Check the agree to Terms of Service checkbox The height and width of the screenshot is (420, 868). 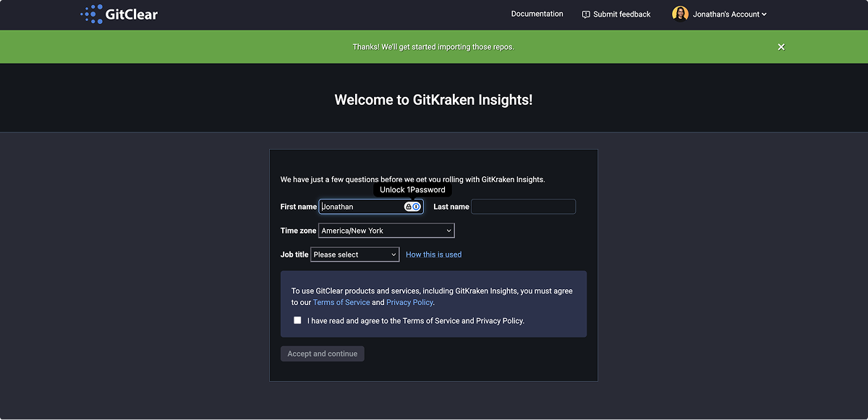click(x=297, y=320)
